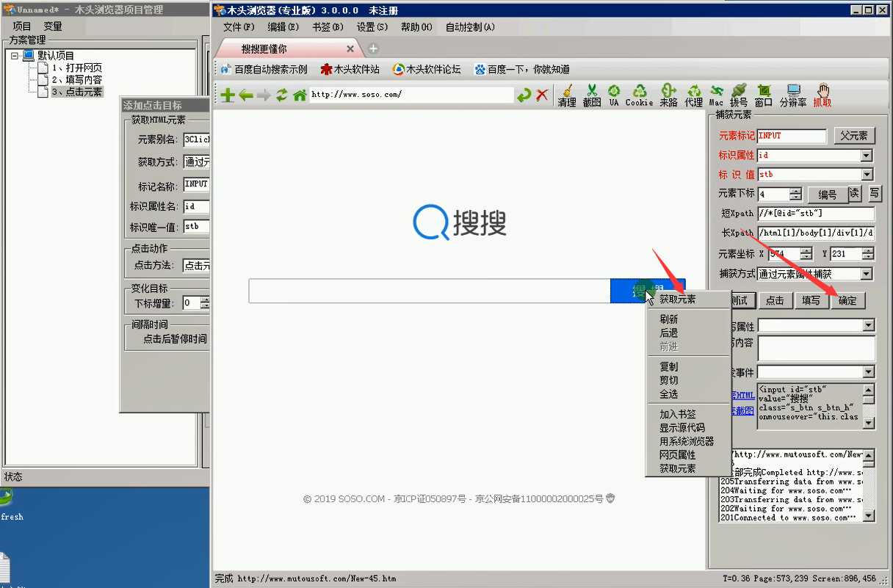Viewport: 893px width, 588px height.
Task: Select tree item 2、填写内容
Action: click(x=76, y=79)
